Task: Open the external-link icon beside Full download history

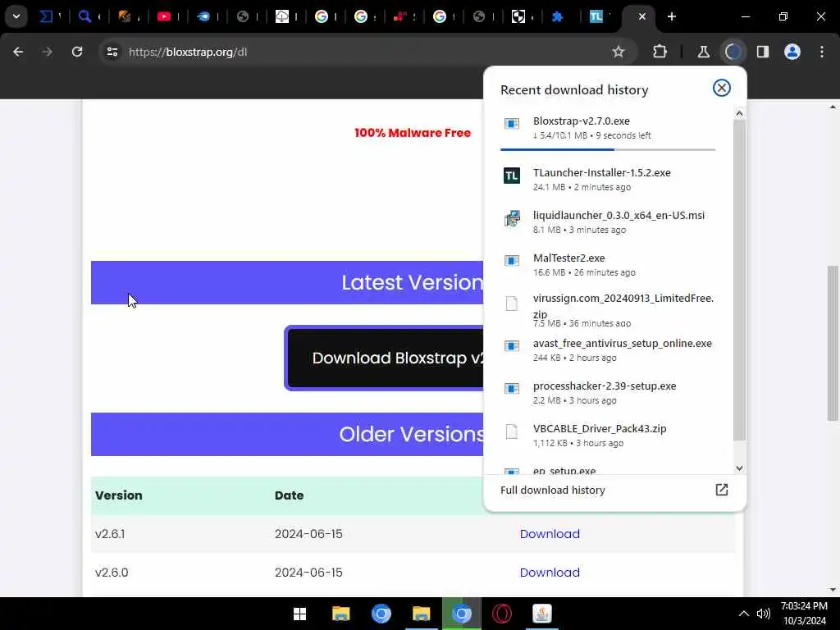Action: pyautogui.click(x=721, y=490)
